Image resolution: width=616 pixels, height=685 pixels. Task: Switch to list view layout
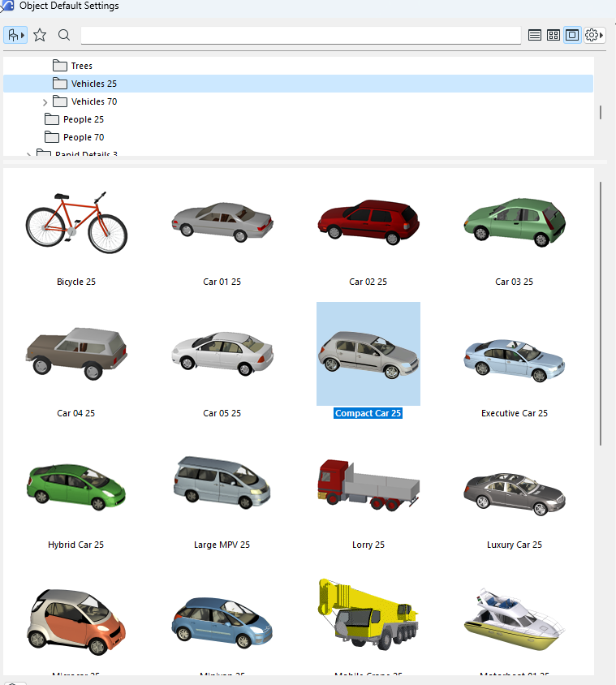(534, 35)
